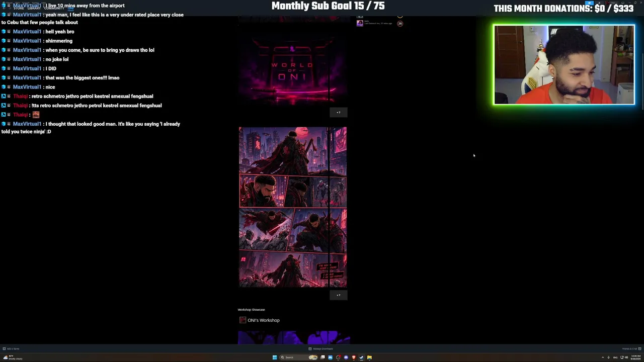The image size is (644, 362).
Task: Click the ENG language indicator in the tray
Action: [615, 357]
